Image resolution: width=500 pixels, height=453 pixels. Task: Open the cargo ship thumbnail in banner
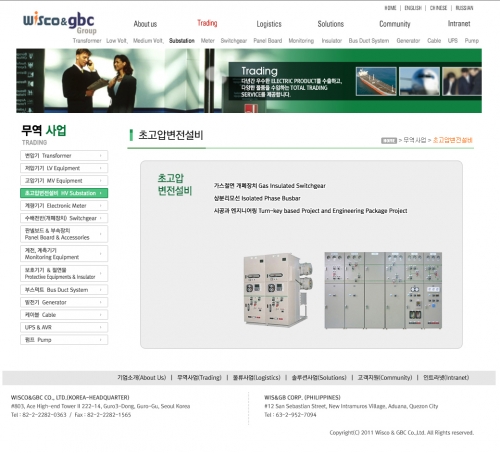point(376,81)
